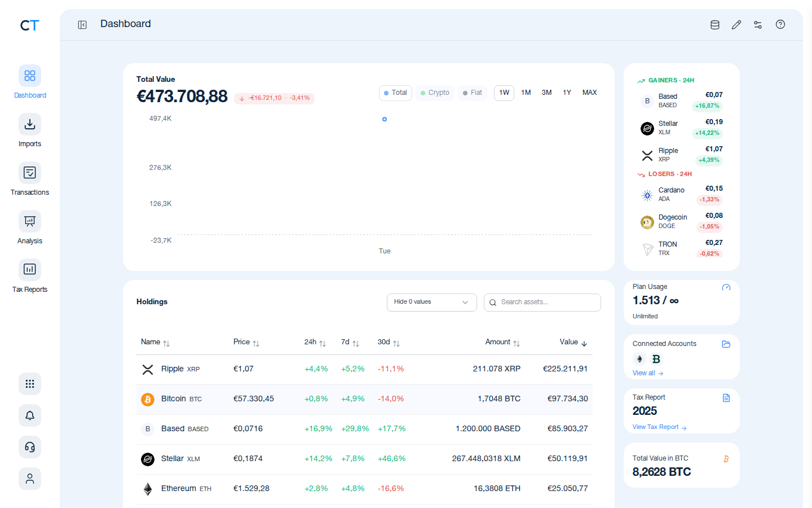
Task: Click Ripple XRP in the Gainers list
Action: pos(682,155)
